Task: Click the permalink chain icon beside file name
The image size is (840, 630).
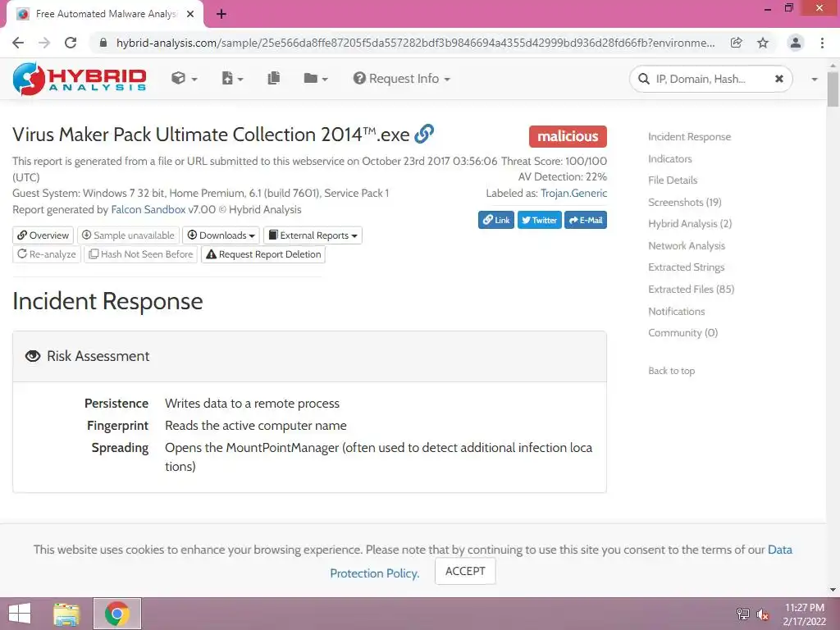Action: (x=424, y=134)
